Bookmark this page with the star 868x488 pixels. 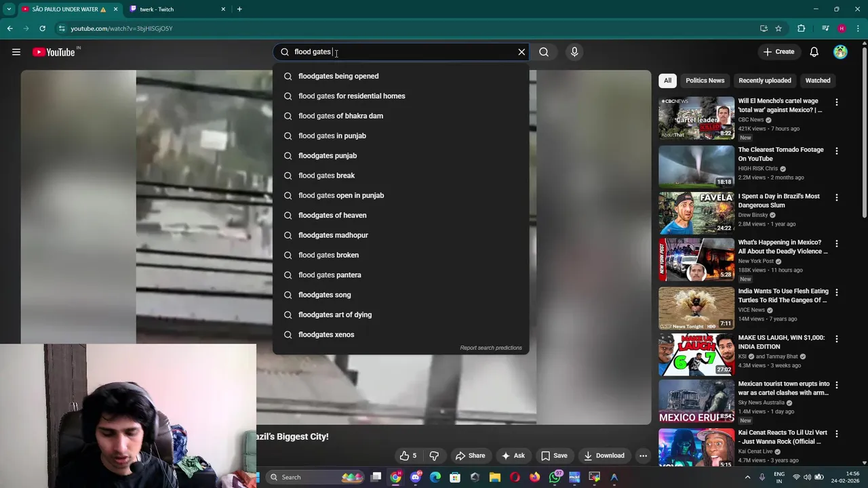(778, 28)
